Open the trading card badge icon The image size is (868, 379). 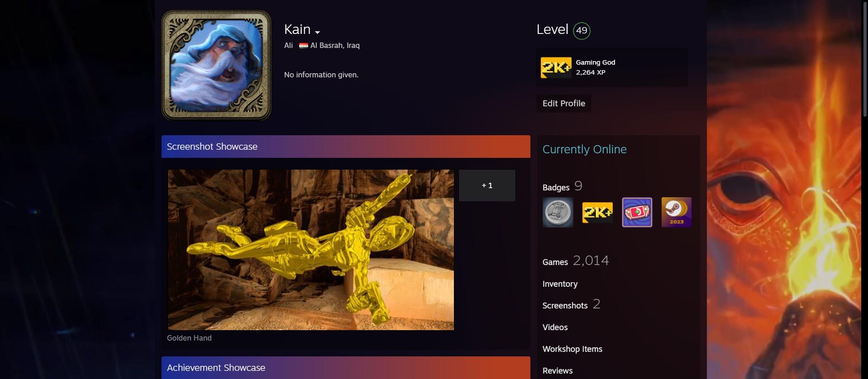(x=637, y=212)
